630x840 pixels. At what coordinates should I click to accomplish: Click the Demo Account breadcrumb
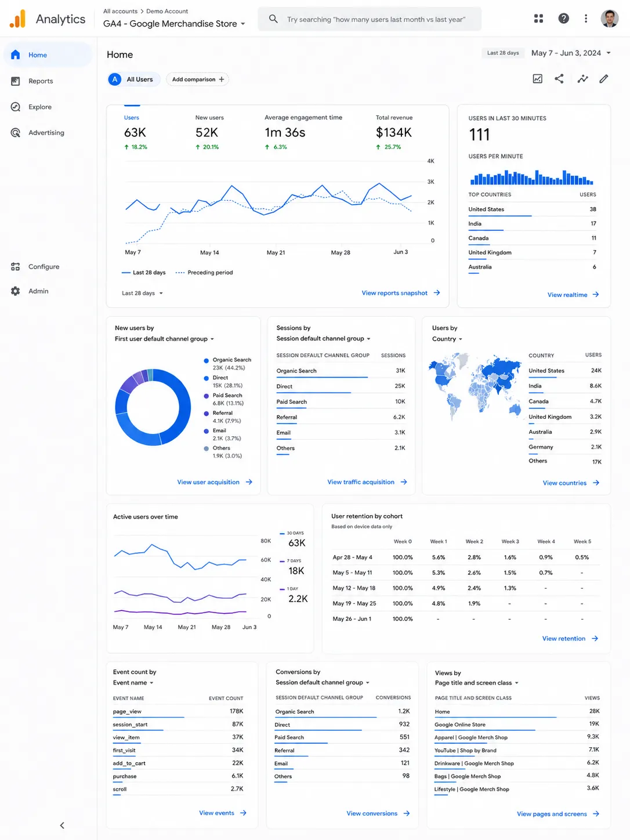[x=167, y=11]
